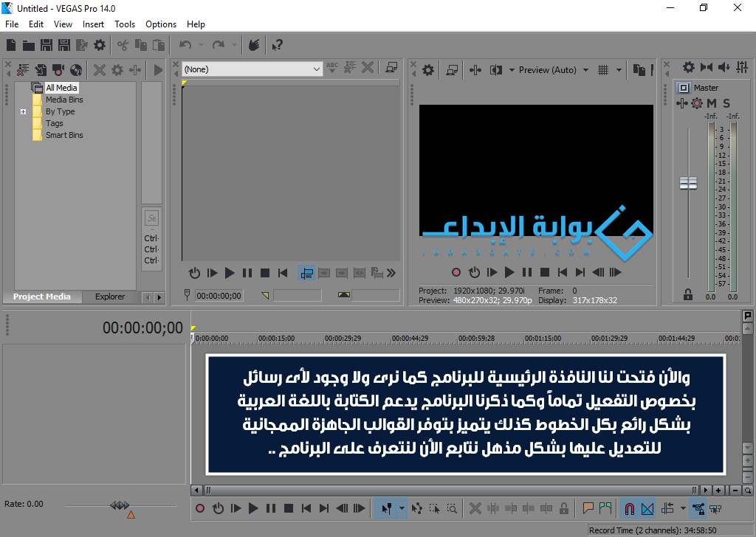This screenshot has width=756, height=537.
Task: Click the Render As icon in main toolbar
Action: 82,45
